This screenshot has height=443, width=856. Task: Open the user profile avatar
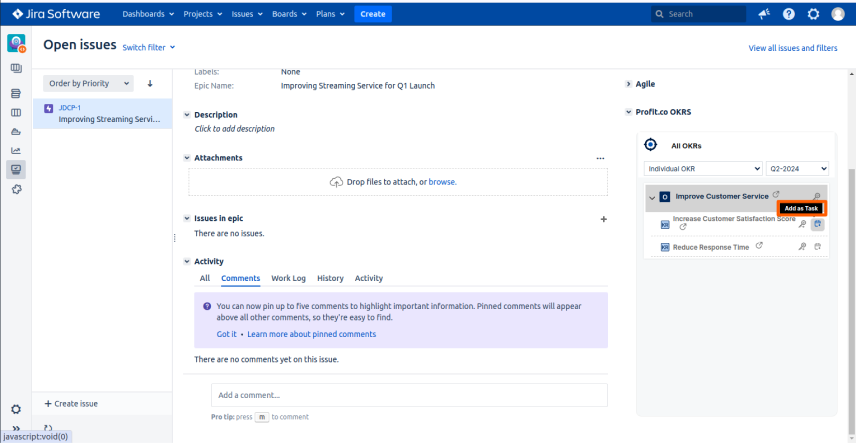tap(837, 14)
